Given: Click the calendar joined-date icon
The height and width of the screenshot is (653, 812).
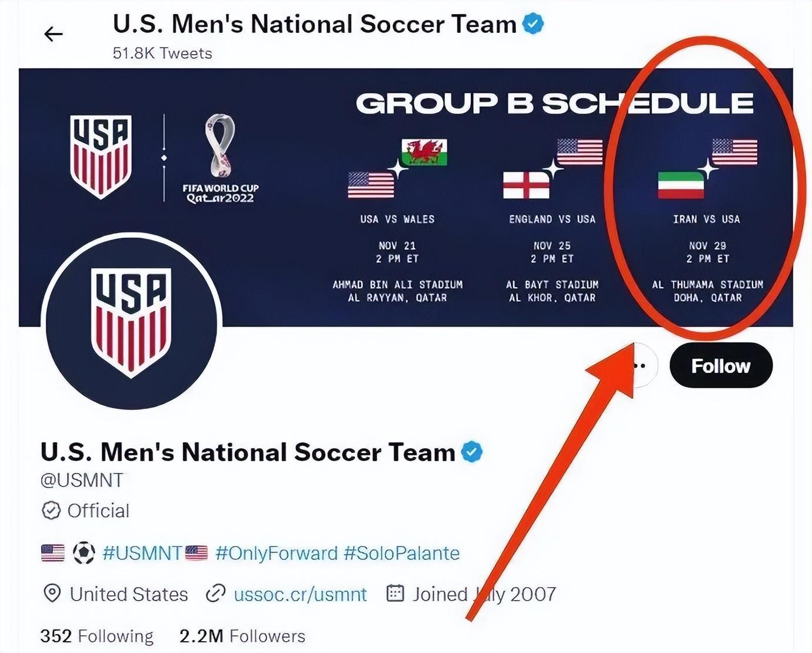Looking at the screenshot, I should click(395, 594).
